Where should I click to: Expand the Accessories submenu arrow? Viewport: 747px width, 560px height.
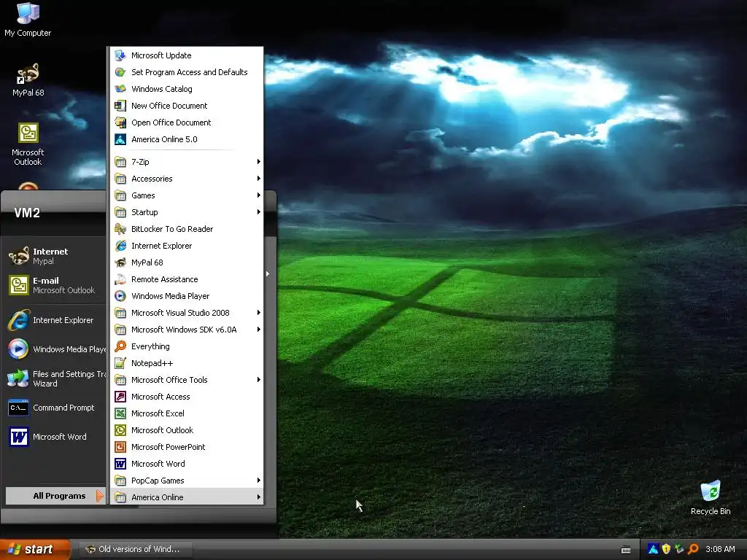tap(259, 179)
